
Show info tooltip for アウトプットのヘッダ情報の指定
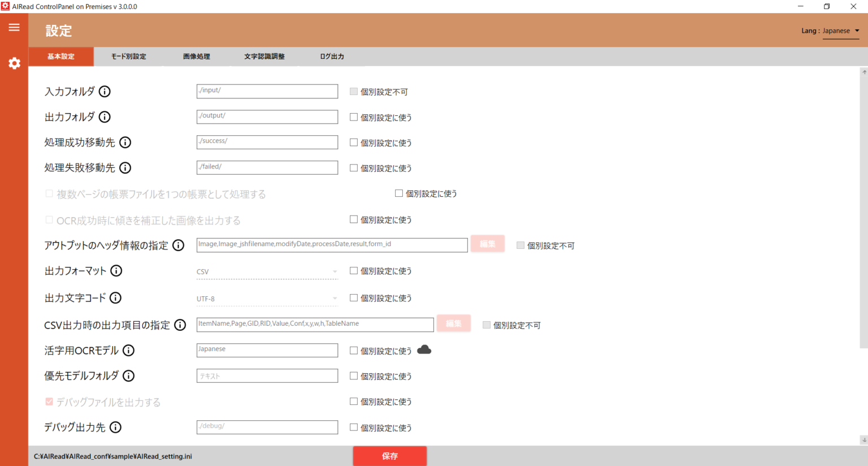[178, 245]
